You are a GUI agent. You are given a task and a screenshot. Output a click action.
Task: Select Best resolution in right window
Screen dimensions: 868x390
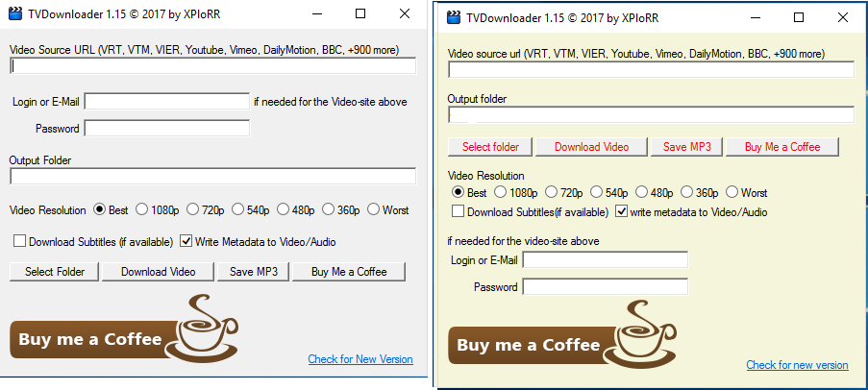459,192
